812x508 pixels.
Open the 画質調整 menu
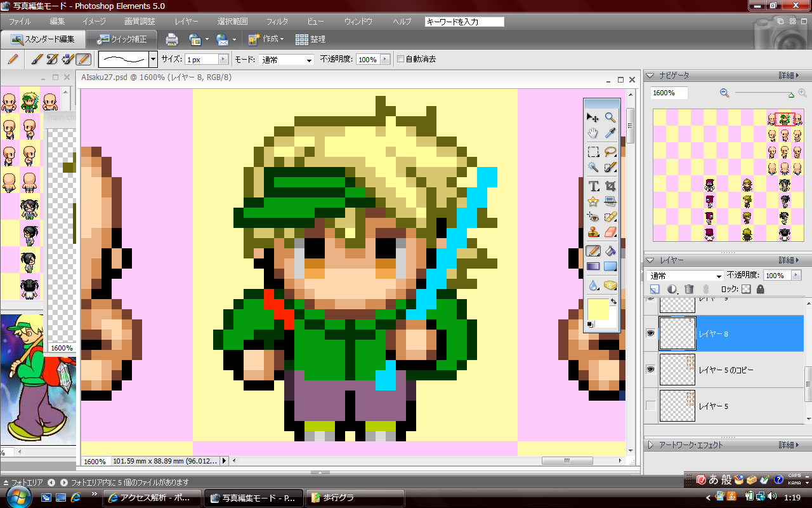coord(140,22)
